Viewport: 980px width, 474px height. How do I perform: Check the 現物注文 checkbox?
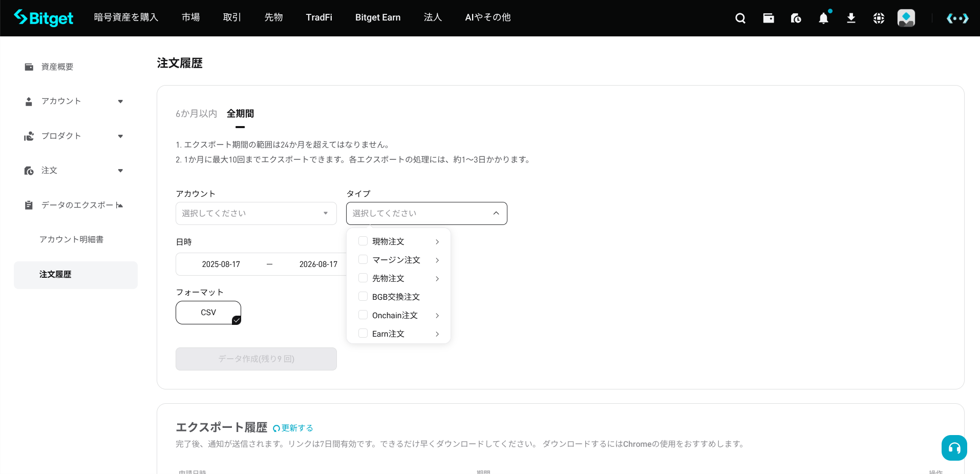[363, 241]
